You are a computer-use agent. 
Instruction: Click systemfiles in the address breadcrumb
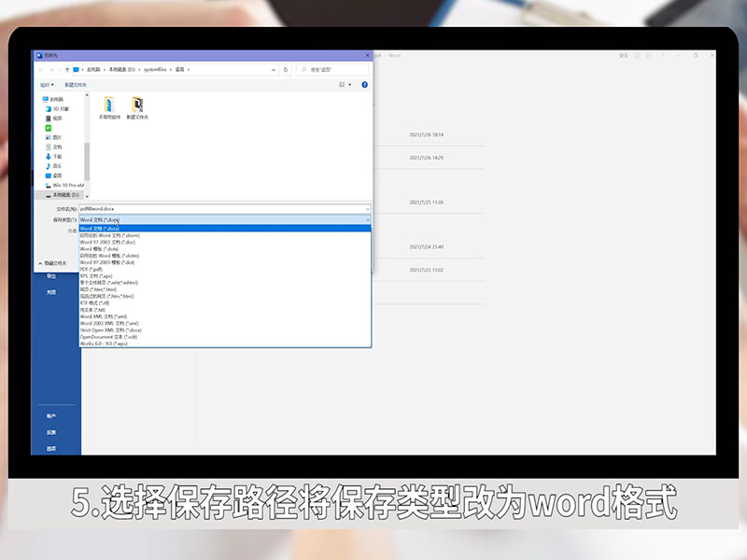155,69
